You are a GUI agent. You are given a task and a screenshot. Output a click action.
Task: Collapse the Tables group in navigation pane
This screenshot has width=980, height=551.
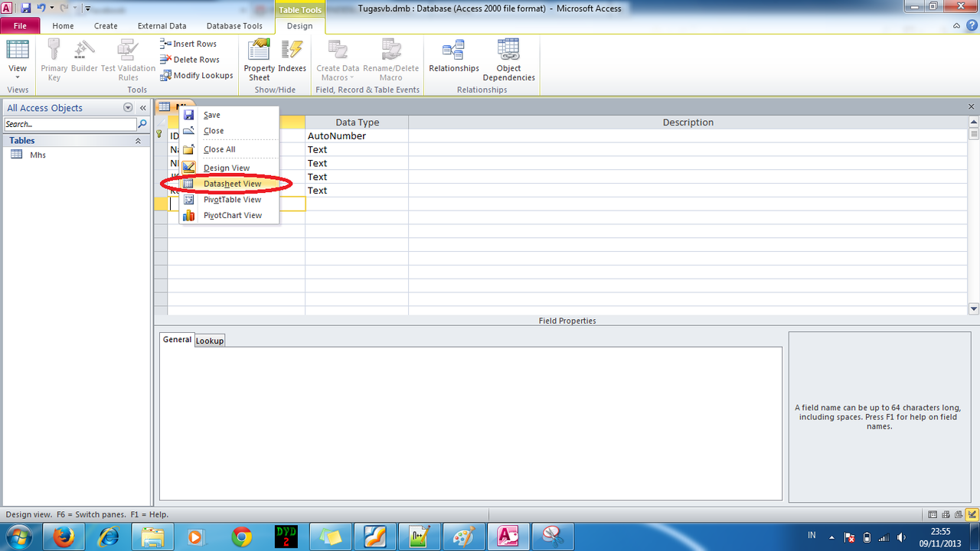pyautogui.click(x=138, y=141)
